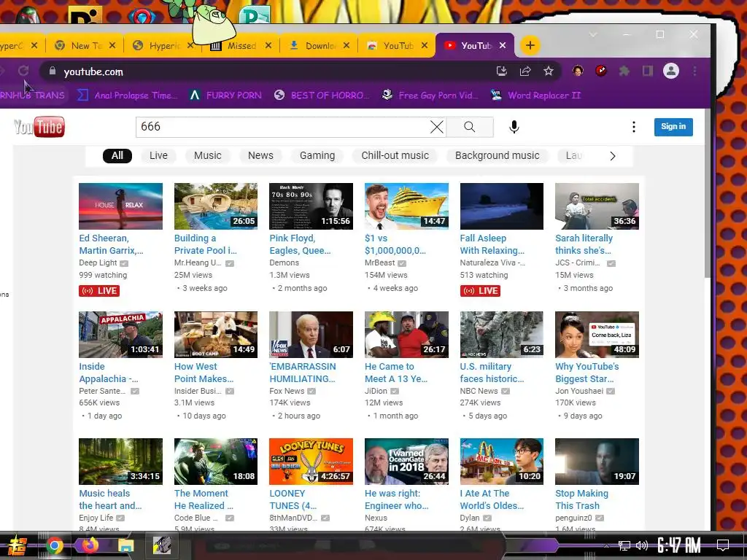
Task: Go to the JiDion channel name
Action: (376, 391)
